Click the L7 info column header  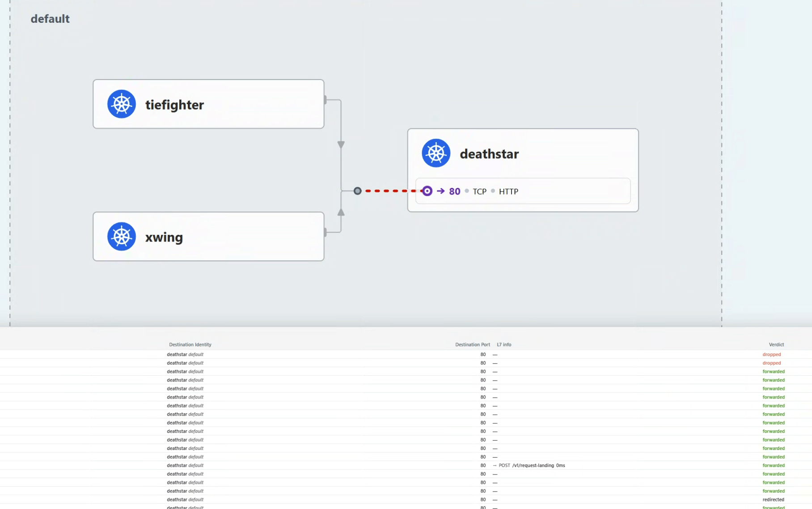tap(504, 344)
